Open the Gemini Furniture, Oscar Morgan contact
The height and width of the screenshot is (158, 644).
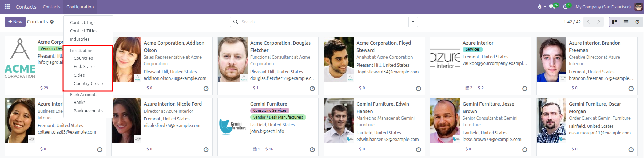pos(595,107)
